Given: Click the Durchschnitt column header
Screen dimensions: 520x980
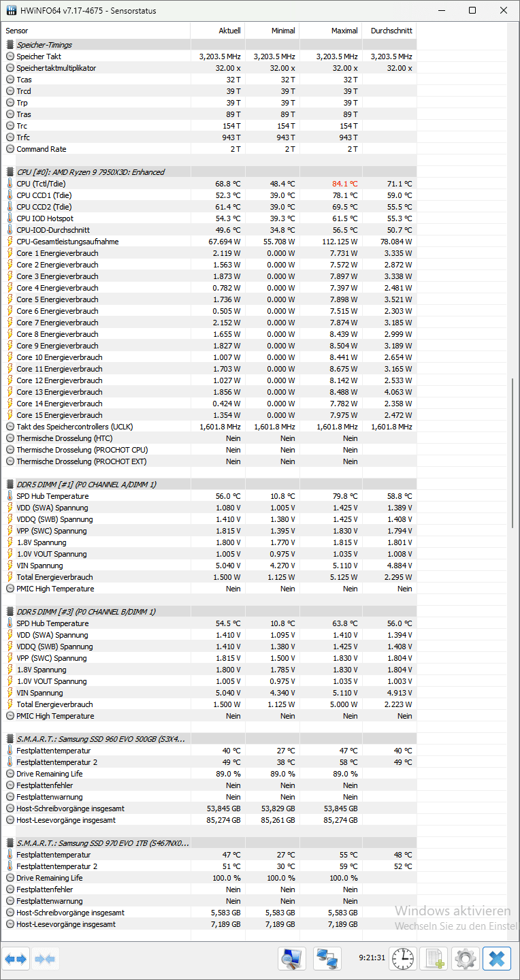Looking at the screenshot, I should coord(389,31).
